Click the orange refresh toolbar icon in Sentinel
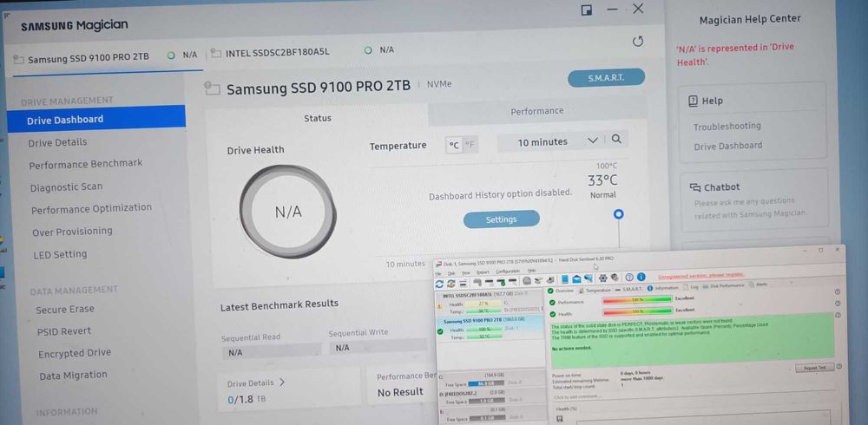Screen dimensions: 868x425 pos(451,284)
